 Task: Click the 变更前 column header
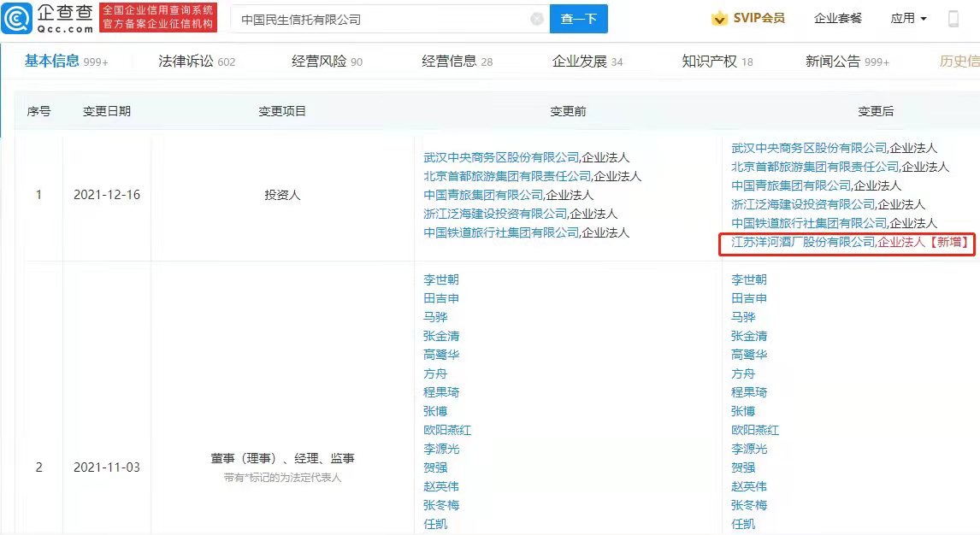pyautogui.click(x=568, y=111)
